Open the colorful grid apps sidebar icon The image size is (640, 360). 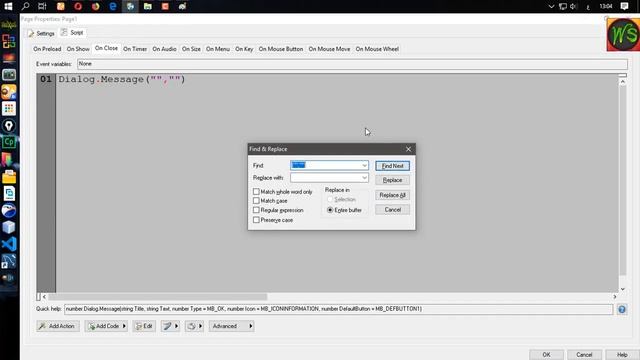(x=9, y=109)
